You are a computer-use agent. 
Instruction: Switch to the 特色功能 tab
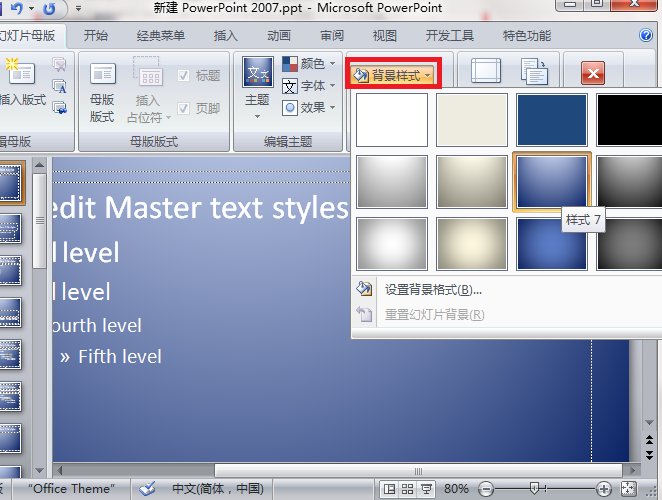coord(526,35)
